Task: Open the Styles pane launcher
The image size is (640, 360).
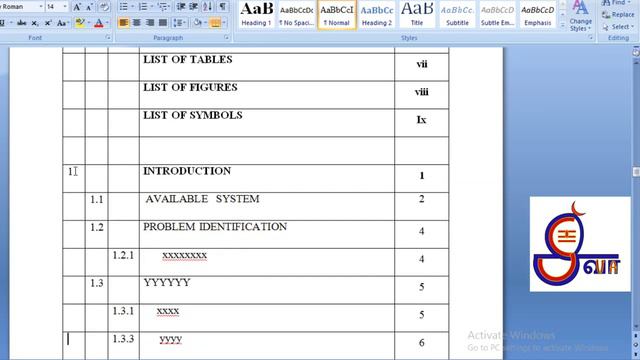Action: click(x=591, y=38)
